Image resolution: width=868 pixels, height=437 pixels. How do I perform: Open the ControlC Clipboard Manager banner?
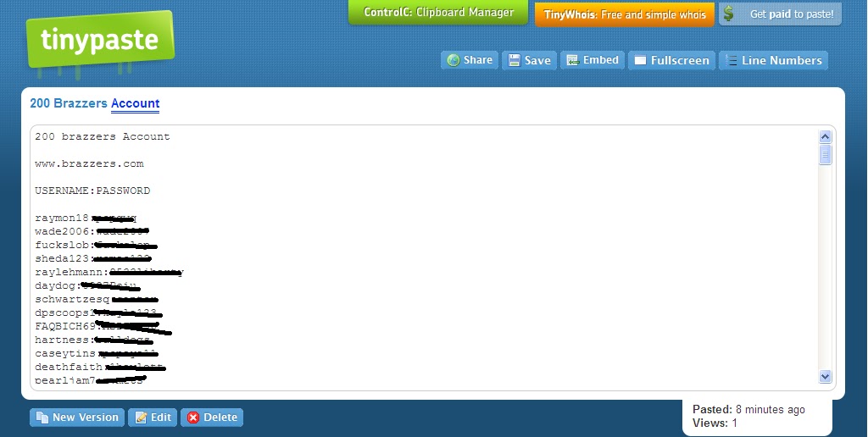pyautogui.click(x=438, y=12)
